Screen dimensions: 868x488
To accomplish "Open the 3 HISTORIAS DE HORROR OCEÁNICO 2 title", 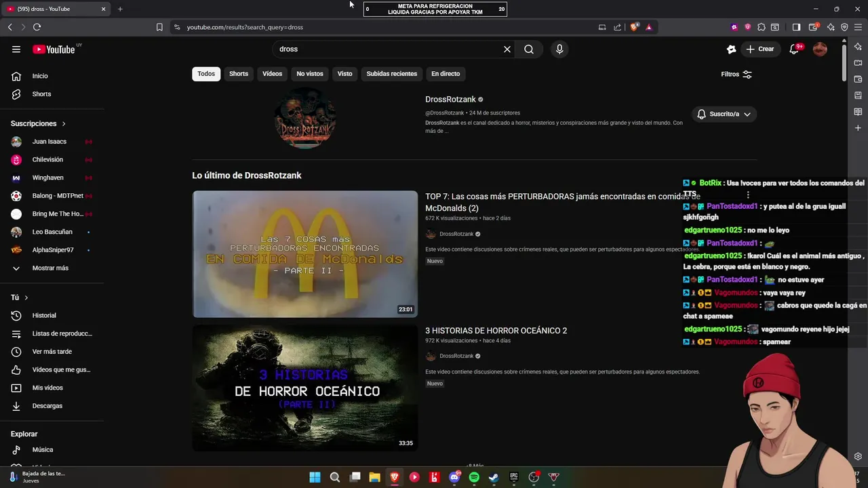I will 496,331.
